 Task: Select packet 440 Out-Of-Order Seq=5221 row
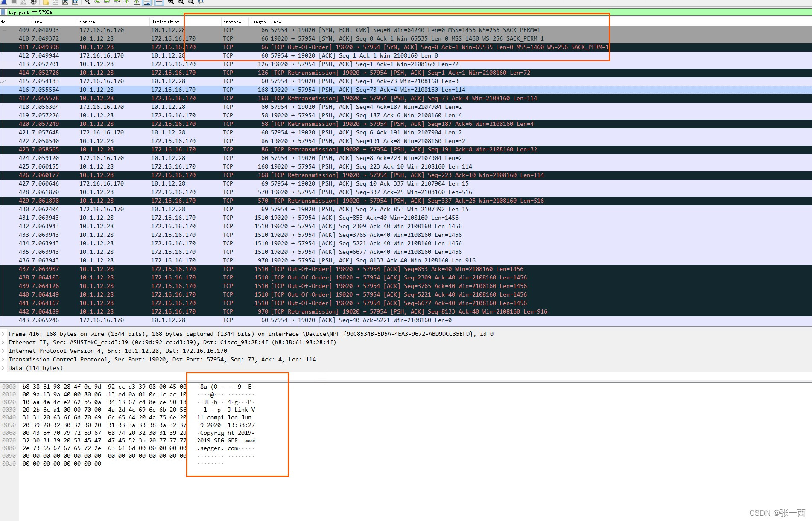coord(406,294)
